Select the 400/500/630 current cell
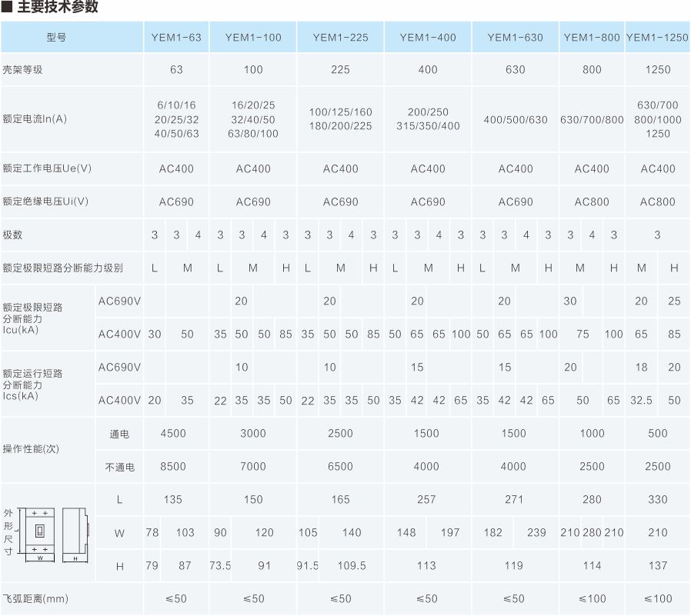Viewport: 691px width, 616px height. pyautogui.click(x=515, y=120)
